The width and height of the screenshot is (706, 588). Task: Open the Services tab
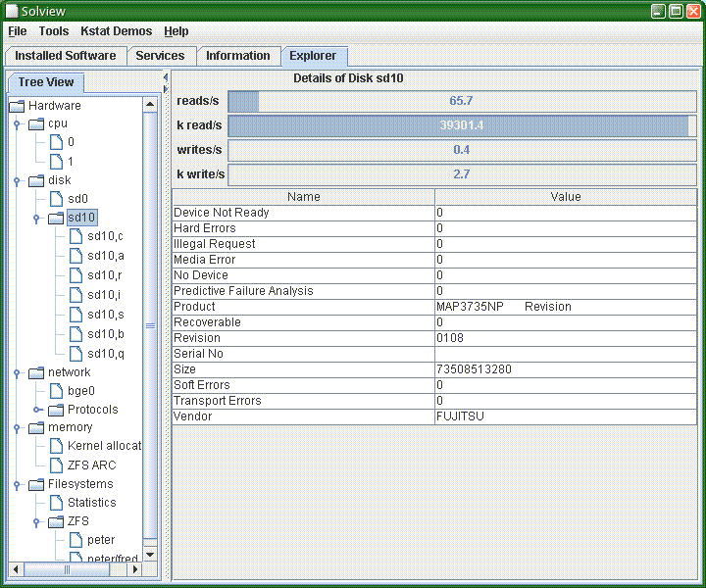coord(160,56)
